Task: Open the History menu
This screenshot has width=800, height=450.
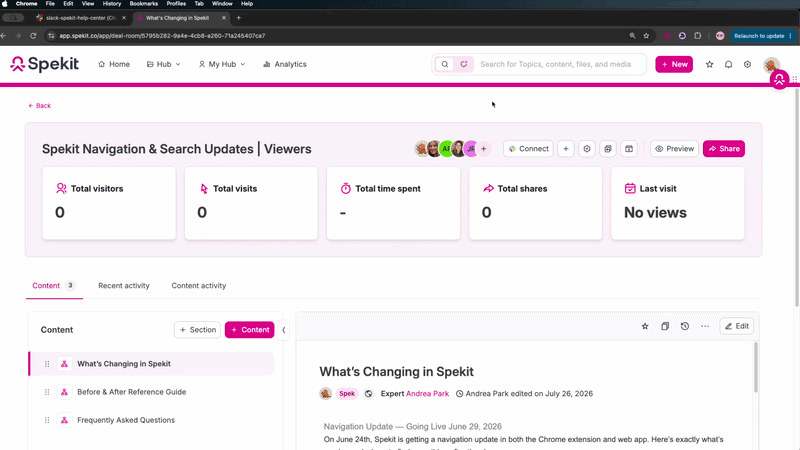Action: click(x=112, y=4)
